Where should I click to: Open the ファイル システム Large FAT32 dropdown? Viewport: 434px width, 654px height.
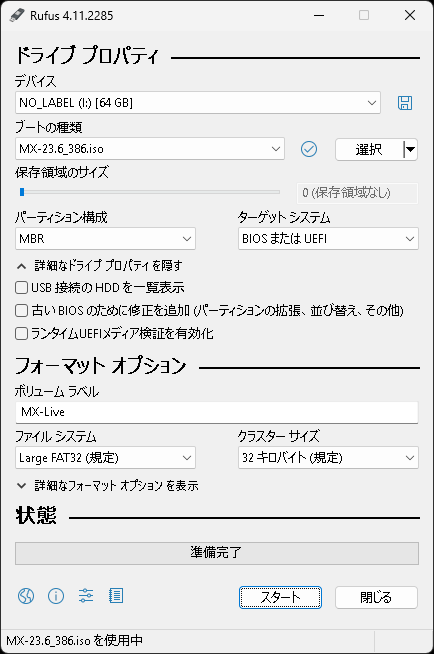(x=105, y=458)
